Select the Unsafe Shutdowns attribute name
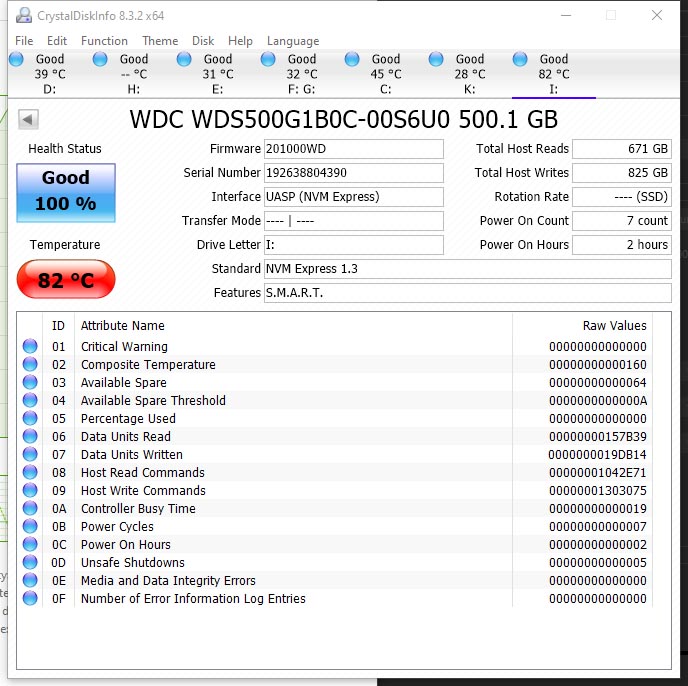Viewport: 688px width, 686px height. point(133,563)
